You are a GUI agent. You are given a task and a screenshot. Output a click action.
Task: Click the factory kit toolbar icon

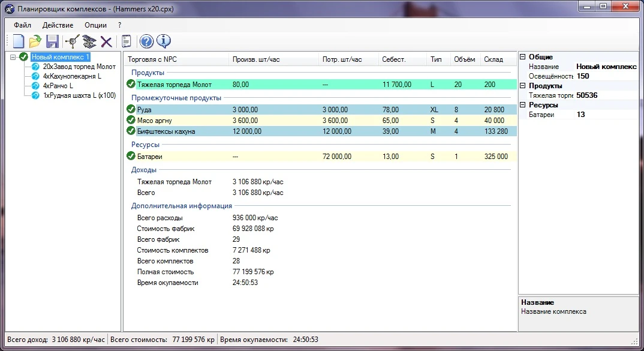coord(89,41)
